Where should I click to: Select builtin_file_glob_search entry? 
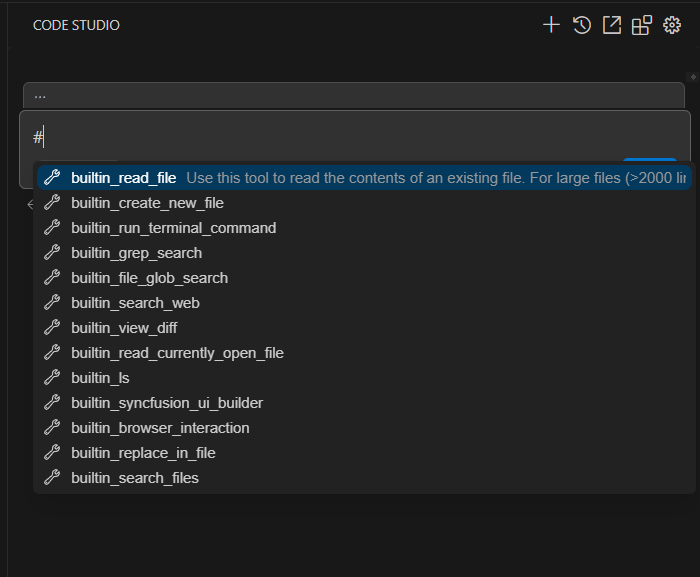(149, 278)
